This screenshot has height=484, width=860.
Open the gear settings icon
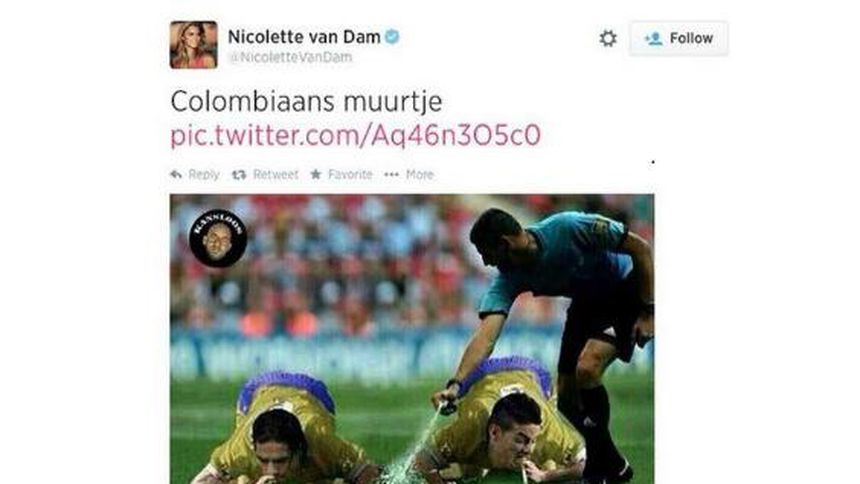(x=608, y=38)
